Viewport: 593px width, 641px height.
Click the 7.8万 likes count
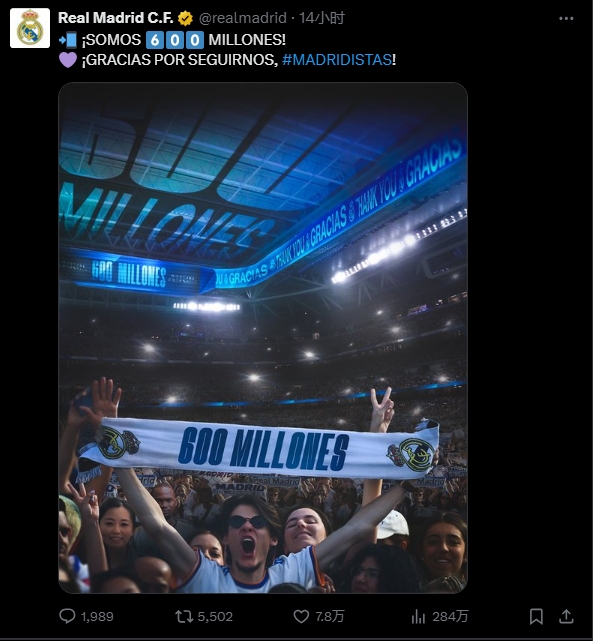tap(329, 616)
